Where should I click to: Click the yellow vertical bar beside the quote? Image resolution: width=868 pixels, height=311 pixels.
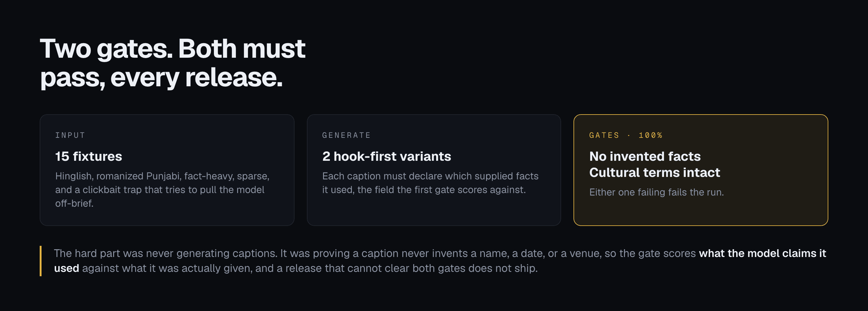click(41, 261)
